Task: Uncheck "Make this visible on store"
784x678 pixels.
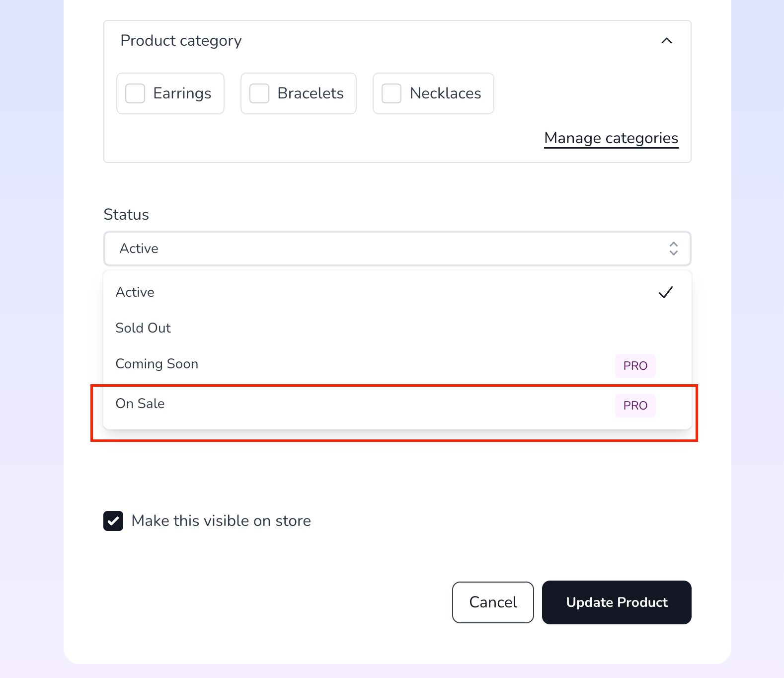Action: tap(113, 520)
